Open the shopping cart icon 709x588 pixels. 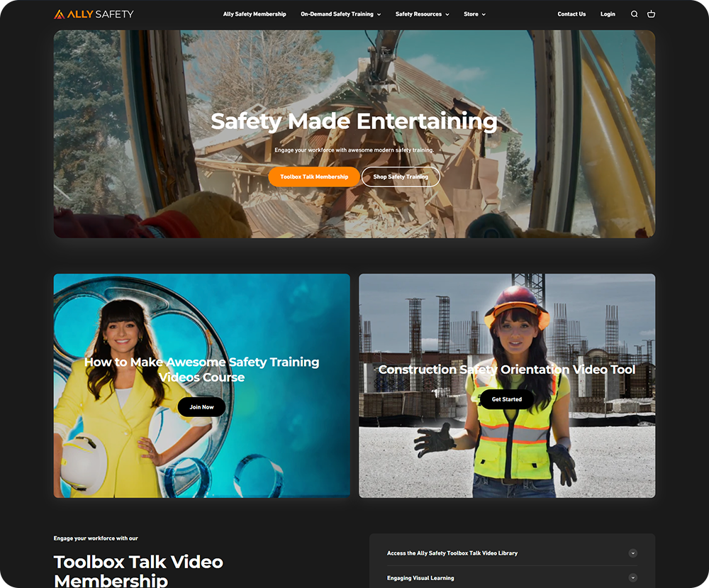(651, 14)
